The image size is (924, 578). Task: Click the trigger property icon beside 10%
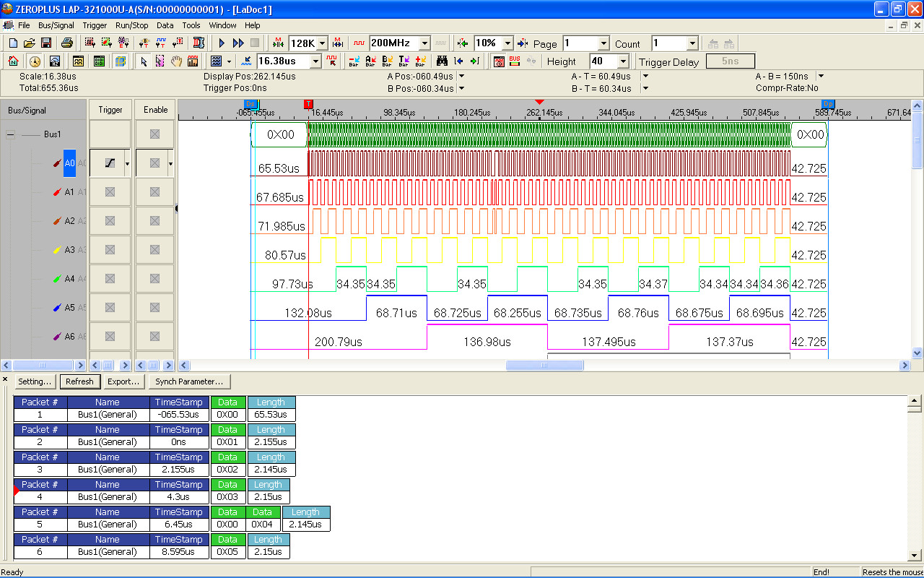[x=463, y=43]
